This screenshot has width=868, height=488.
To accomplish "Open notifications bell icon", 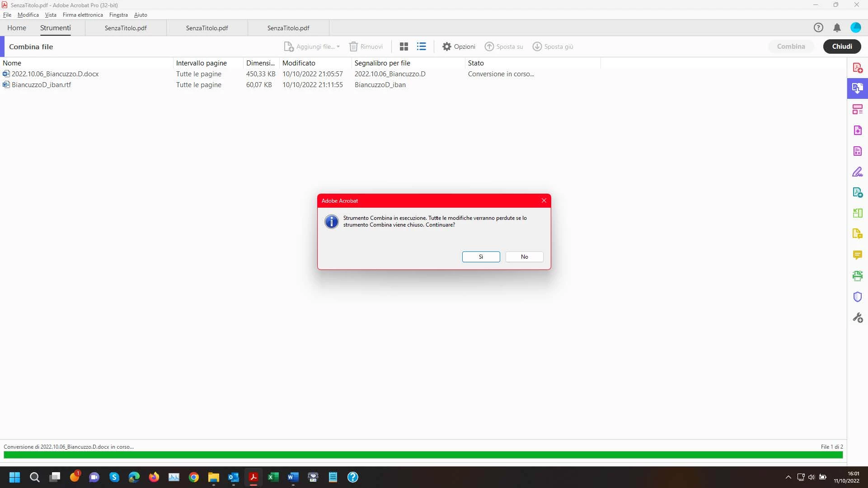I will pos(837,28).
